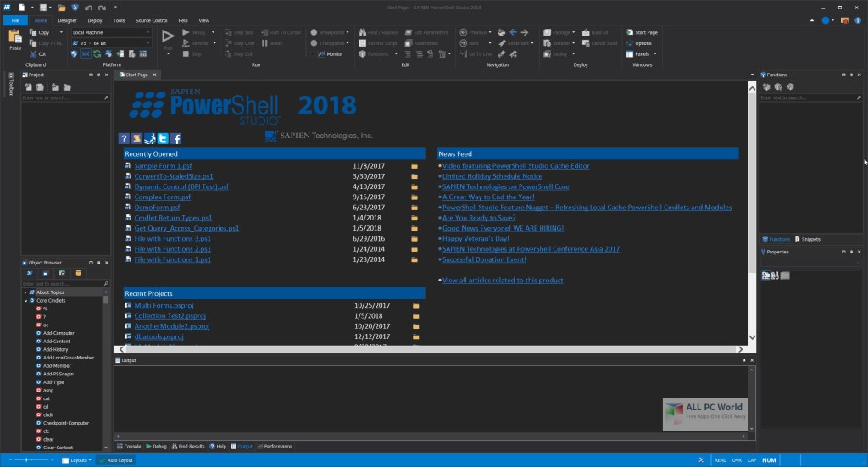The image size is (868, 467).
Task: Toggle the OVR indicator in status bar
Action: [737, 460]
